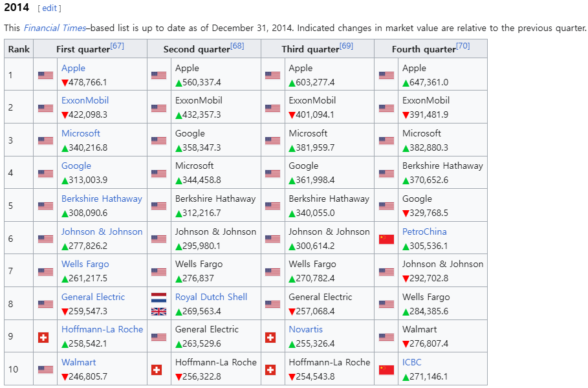Open the Google link in First quarter

[76, 166]
